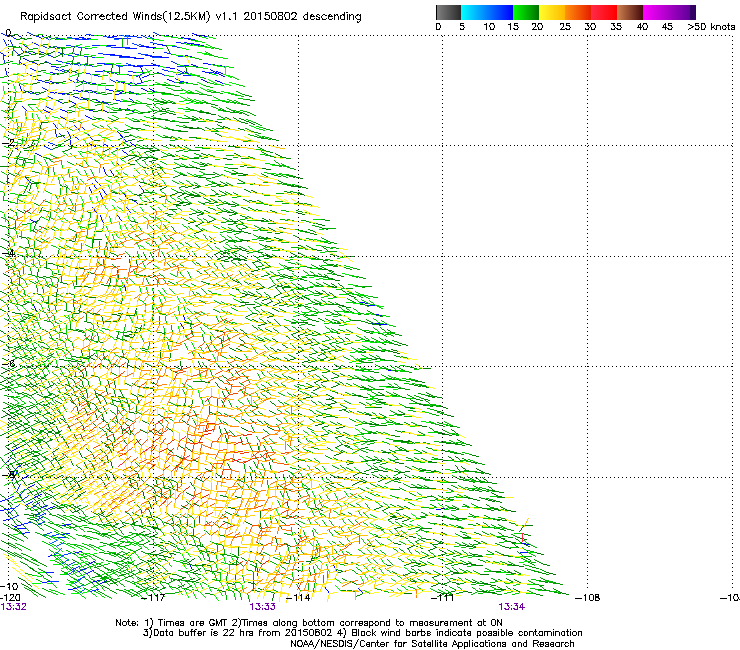Click the '>50 knots' legend label
The width and height of the screenshot is (740, 650).
click(711, 27)
